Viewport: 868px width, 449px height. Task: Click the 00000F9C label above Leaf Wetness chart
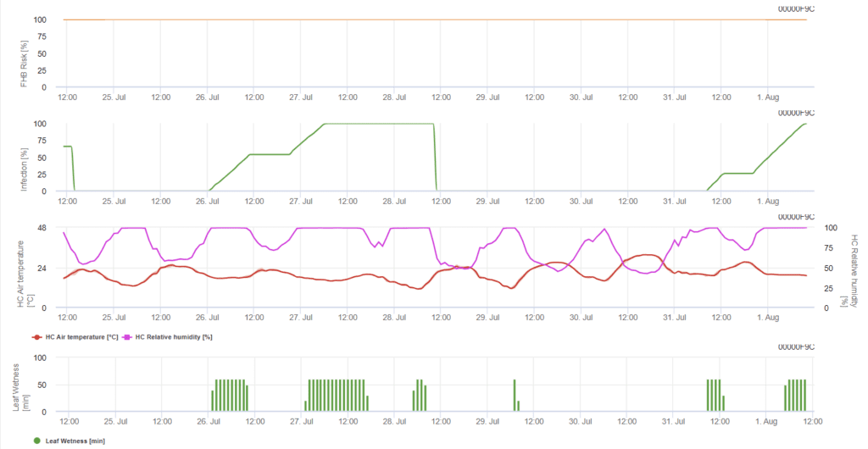tap(795, 346)
